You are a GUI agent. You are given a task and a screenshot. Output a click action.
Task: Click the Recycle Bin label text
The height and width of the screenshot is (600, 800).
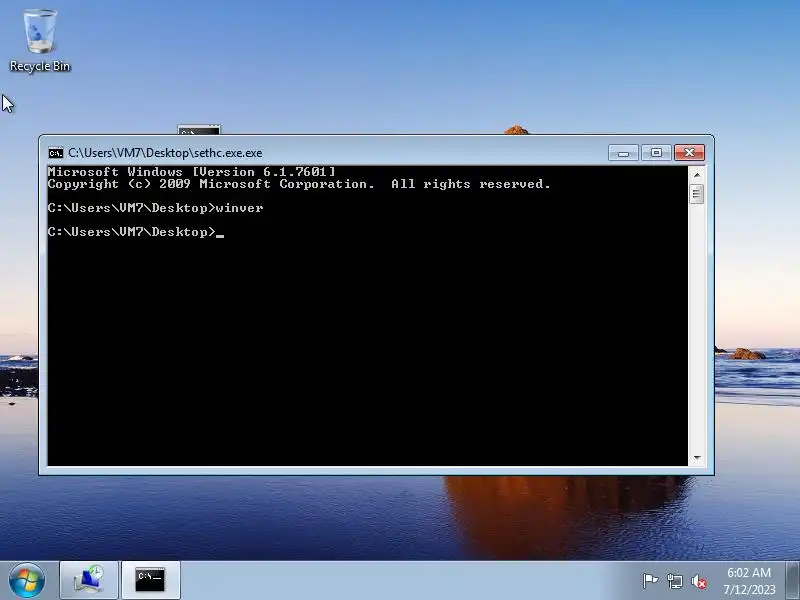40,66
